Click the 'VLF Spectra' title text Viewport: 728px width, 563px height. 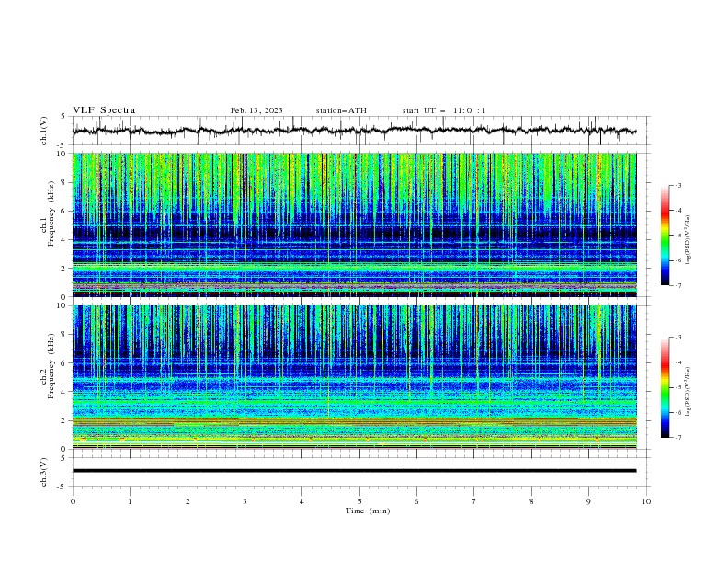pyautogui.click(x=104, y=110)
